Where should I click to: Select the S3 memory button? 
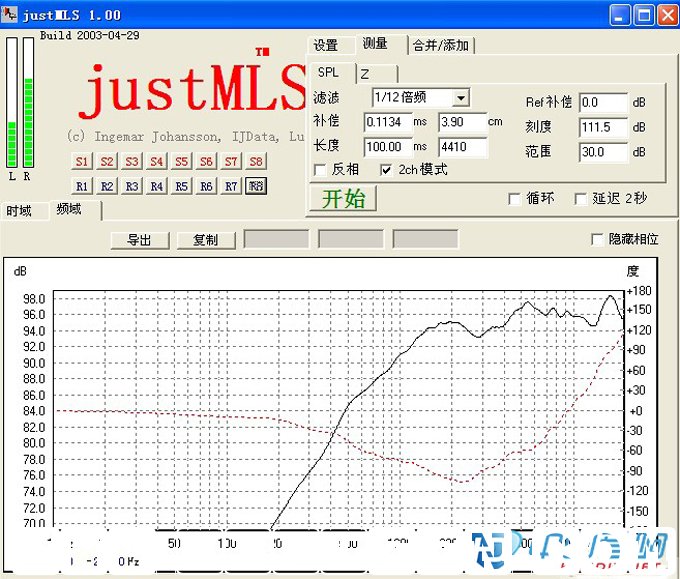coord(131,161)
